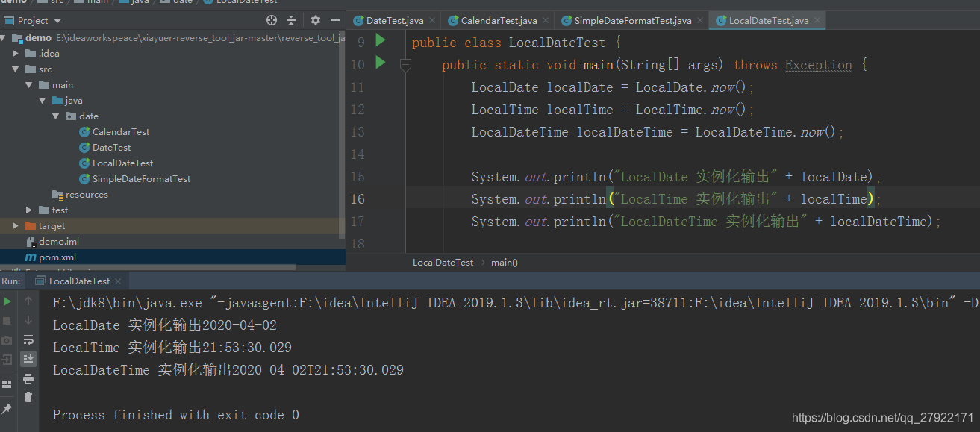Click the locate/scroll from source crosshair icon
The height and width of the screenshot is (432, 980).
coord(271,20)
